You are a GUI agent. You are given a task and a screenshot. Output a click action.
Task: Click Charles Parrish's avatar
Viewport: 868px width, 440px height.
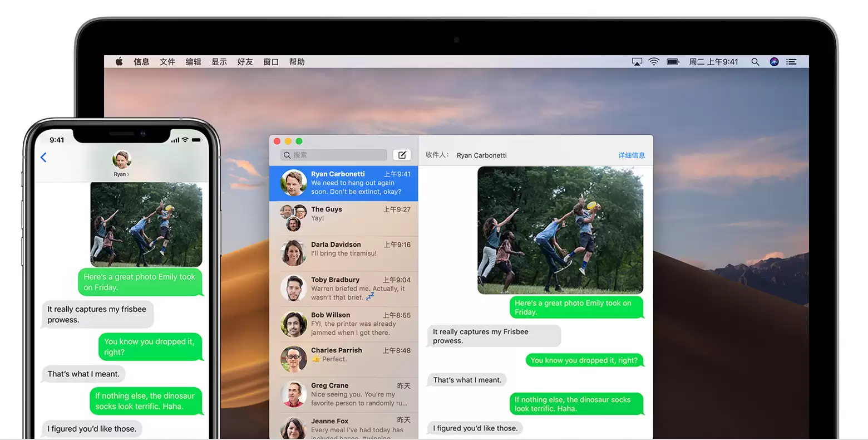(294, 359)
